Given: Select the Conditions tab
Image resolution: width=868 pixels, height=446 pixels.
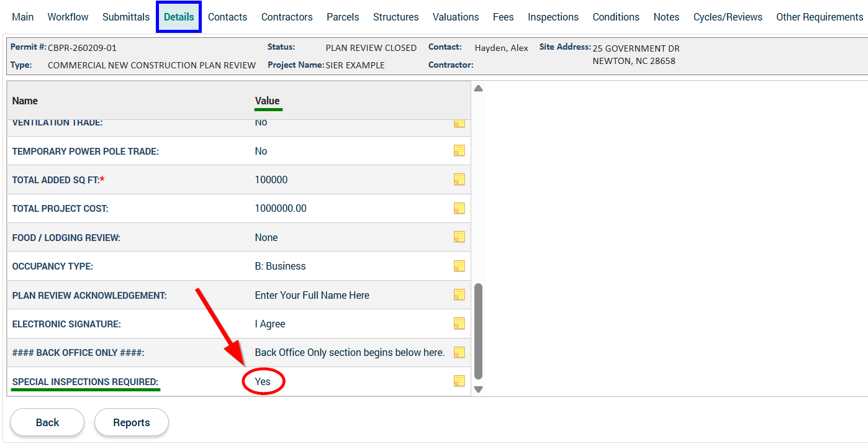Looking at the screenshot, I should tap(616, 17).
